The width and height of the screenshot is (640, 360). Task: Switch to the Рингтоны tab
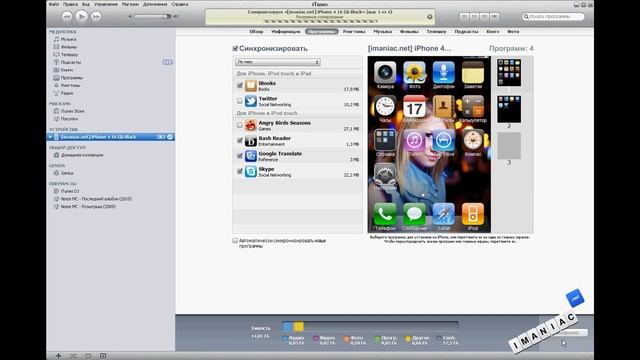354,31
